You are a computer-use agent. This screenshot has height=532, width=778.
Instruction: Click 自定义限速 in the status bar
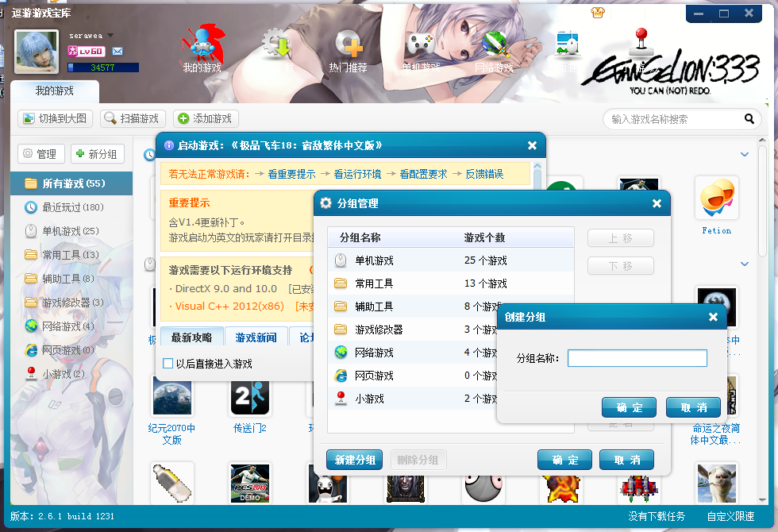pos(730,517)
